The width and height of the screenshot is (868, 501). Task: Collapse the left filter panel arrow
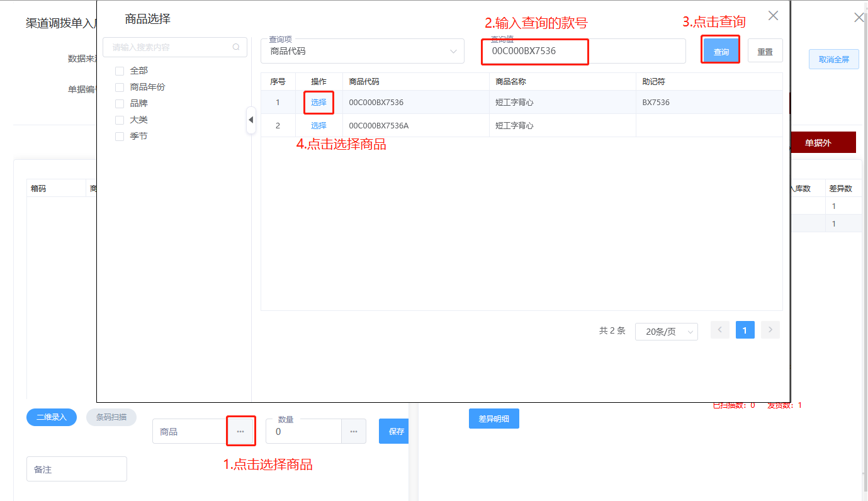coord(251,120)
